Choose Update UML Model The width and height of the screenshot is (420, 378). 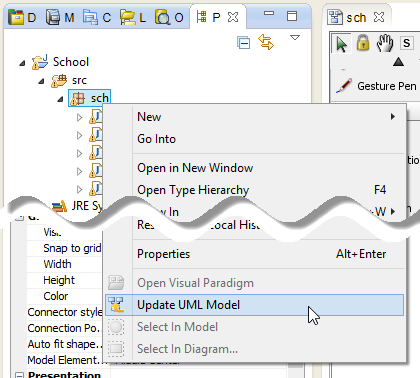coord(255,305)
